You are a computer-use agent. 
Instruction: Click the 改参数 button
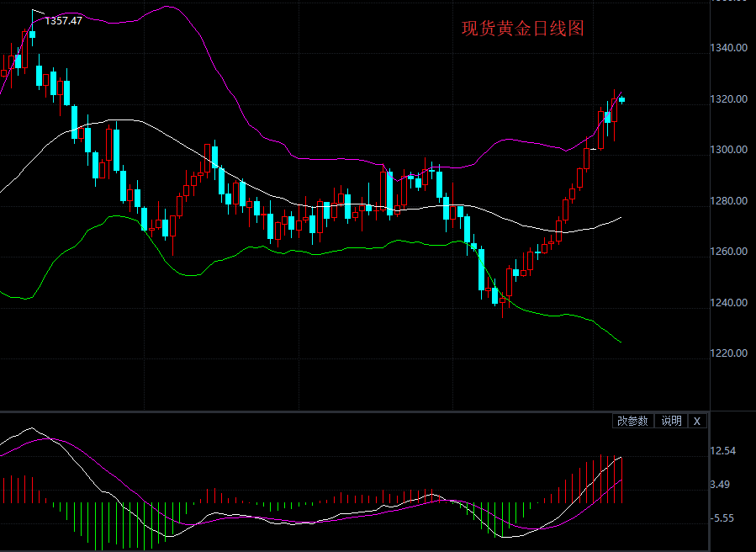(x=632, y=421)
